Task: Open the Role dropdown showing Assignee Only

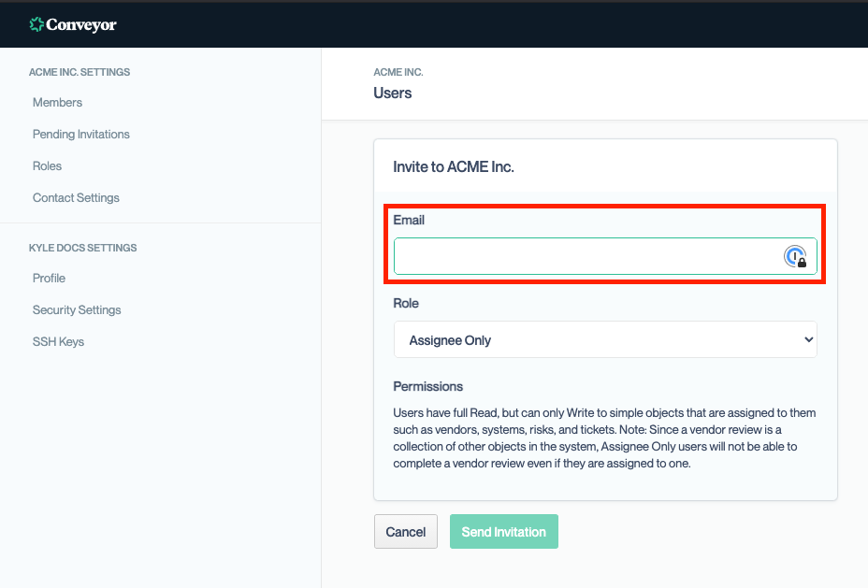Action: coord(605,339)
